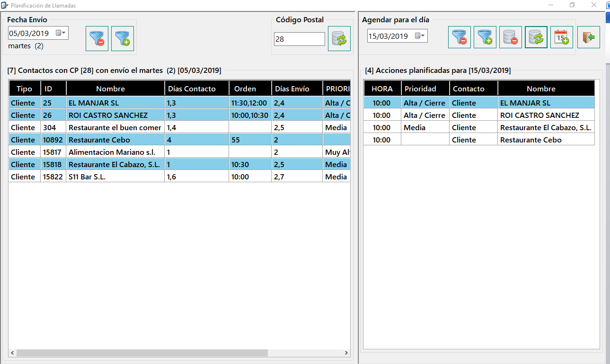Click the Días Contacto column header
The width and height of the screenshot is (610, 364).
[x=197, y=89]
